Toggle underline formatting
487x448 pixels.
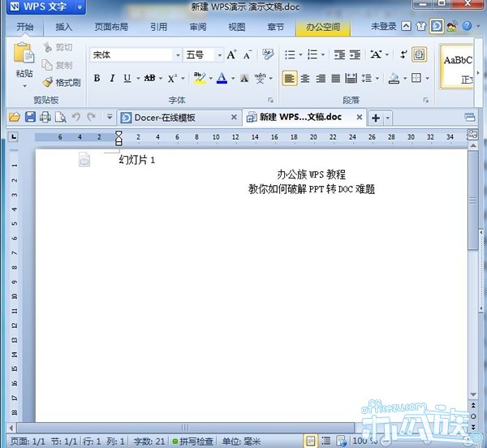click(x=127, y=78)
